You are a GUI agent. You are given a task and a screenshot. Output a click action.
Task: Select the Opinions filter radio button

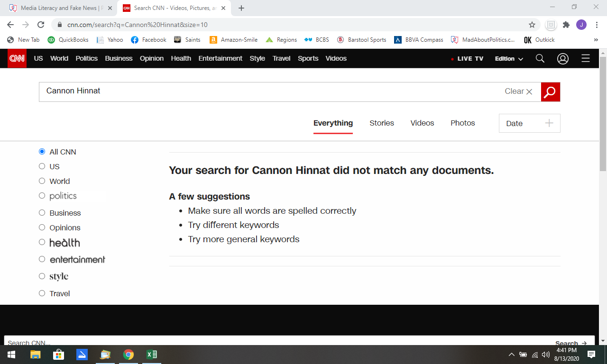point(42,227)
